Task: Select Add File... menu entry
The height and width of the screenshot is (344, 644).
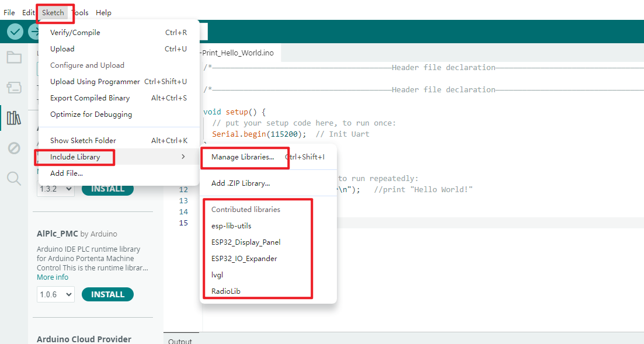Action: coord(119,173)
